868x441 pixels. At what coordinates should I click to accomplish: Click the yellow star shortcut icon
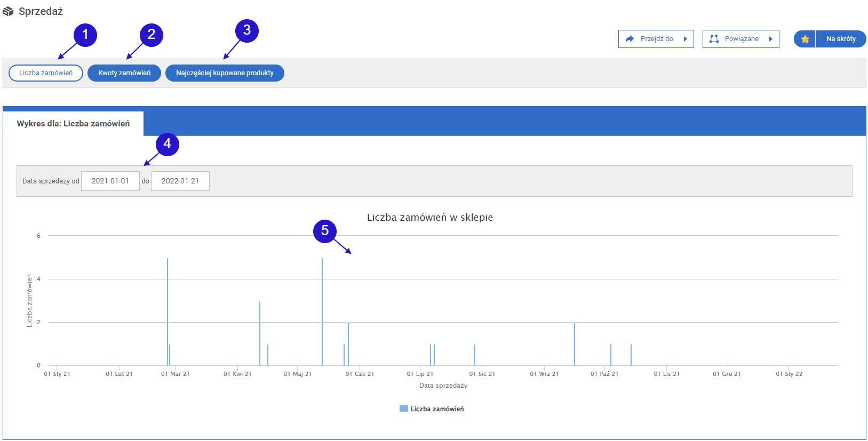(805, 39)
